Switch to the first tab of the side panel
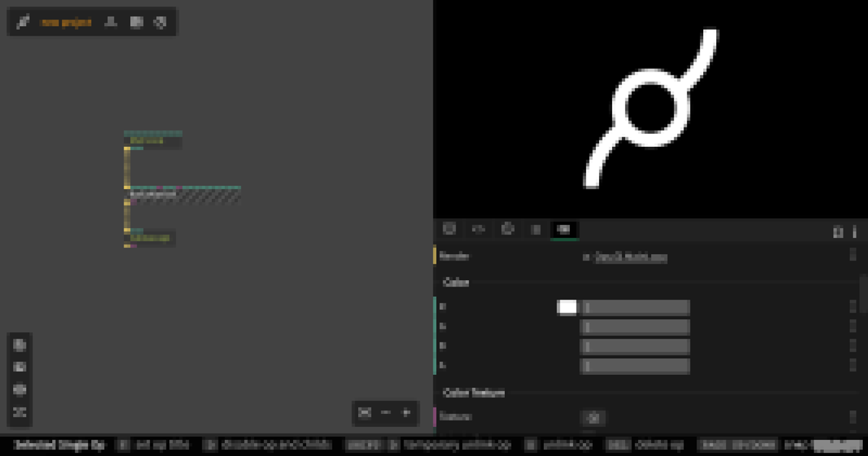Screen dimensions: 868x456 point(449,229)
